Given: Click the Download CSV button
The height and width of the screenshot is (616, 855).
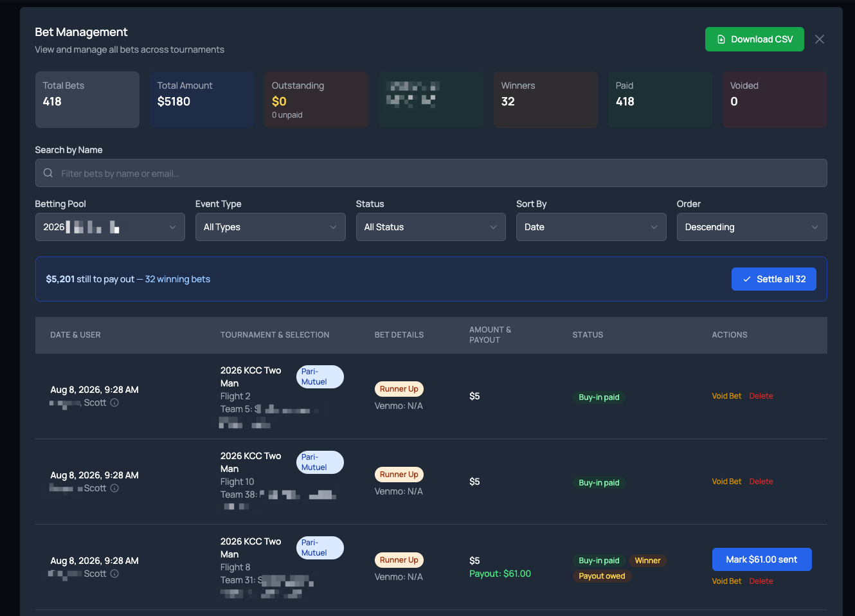Looking at the screenshot, I should [x=754, y=39].
